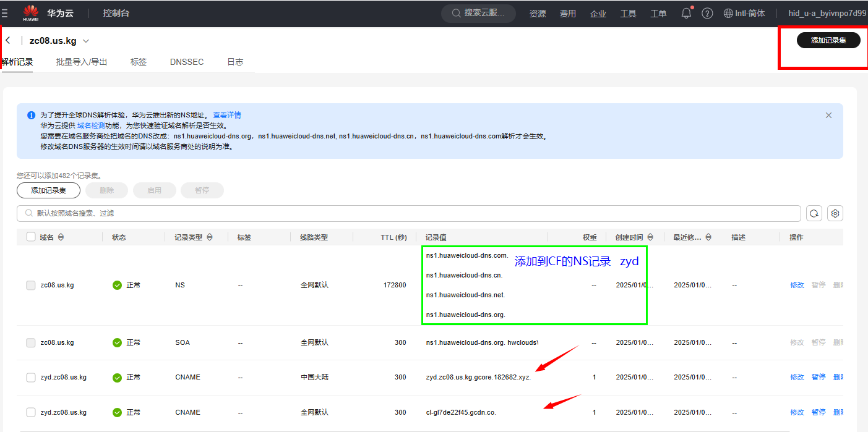
Task: Open 资源 menu
Action: point(538,13)
